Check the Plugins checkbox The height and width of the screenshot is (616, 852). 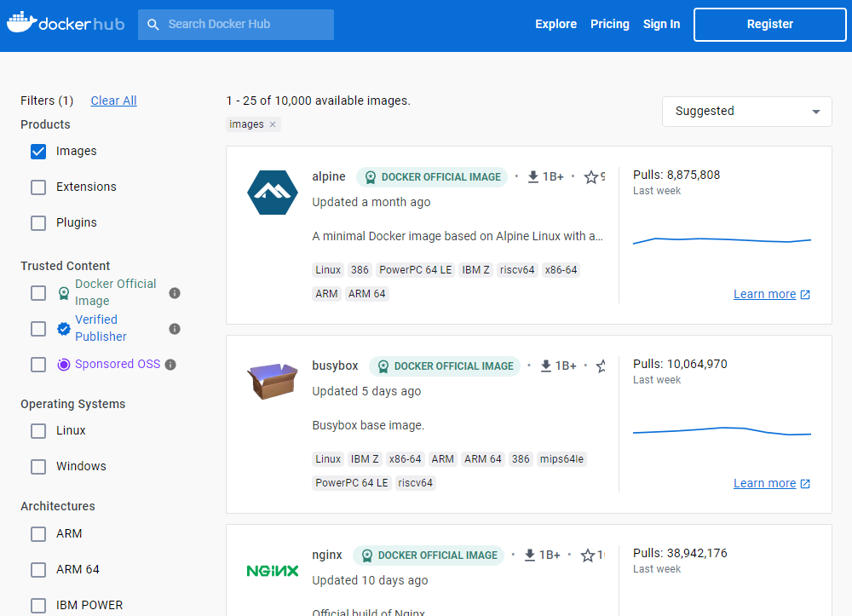click(38, 223)
